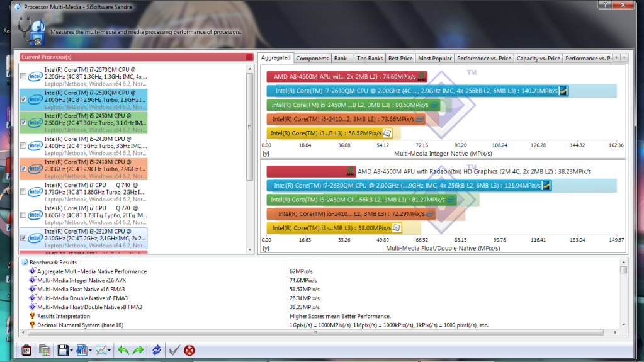Screen dimensions: 644x362
Task: Click the blue refresh results icon
Action: [157, 351]
